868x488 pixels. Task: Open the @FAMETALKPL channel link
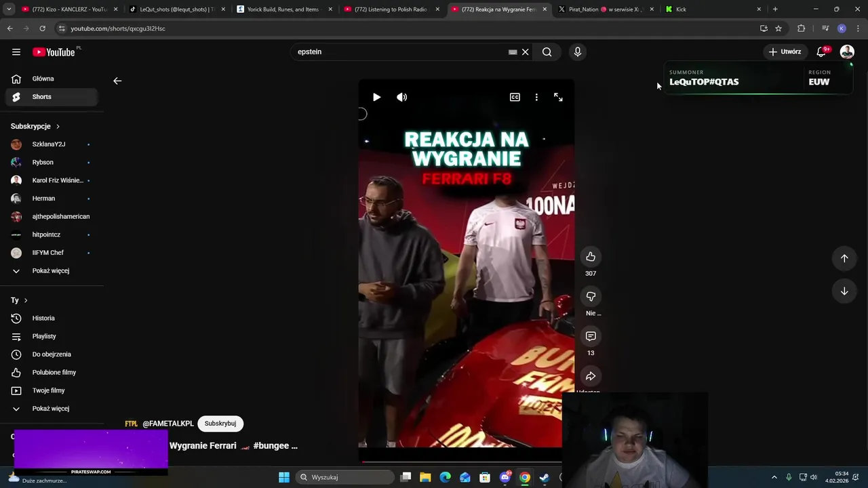[x=168, y=424]
